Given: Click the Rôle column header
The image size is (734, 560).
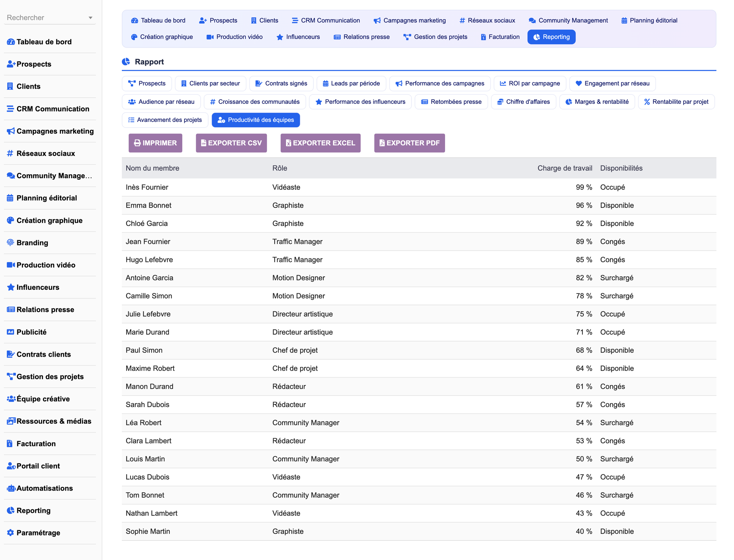Looking at the screenshot, I should 280,168.
